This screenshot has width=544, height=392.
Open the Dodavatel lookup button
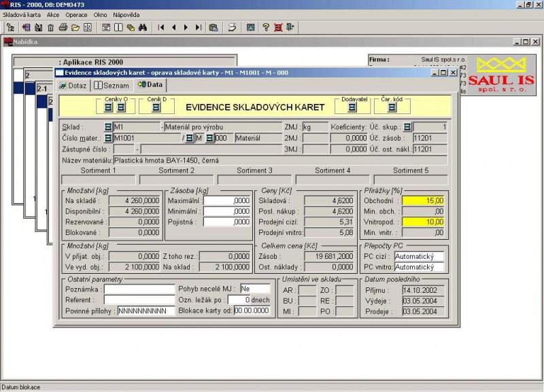[352, 107]
